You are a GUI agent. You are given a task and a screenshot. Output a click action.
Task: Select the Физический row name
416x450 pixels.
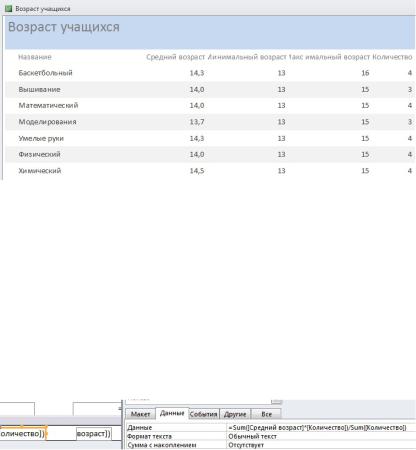click(39, 154)
